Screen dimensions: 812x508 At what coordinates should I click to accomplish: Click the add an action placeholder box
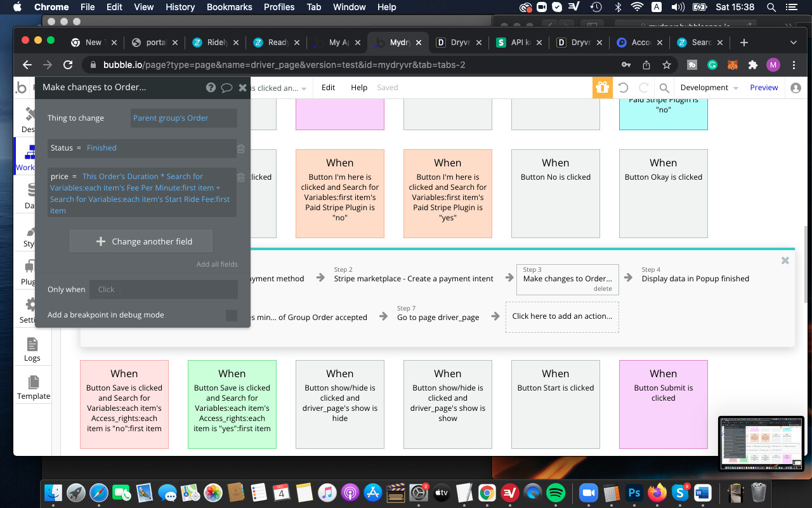coord(562,316)
